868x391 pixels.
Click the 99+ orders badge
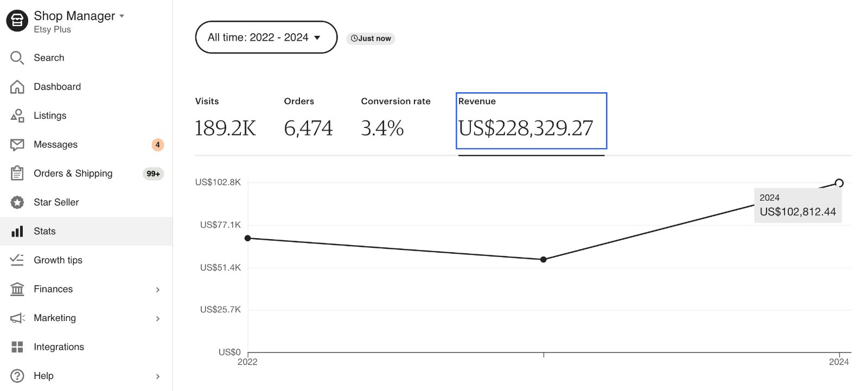tap(153, 174)
